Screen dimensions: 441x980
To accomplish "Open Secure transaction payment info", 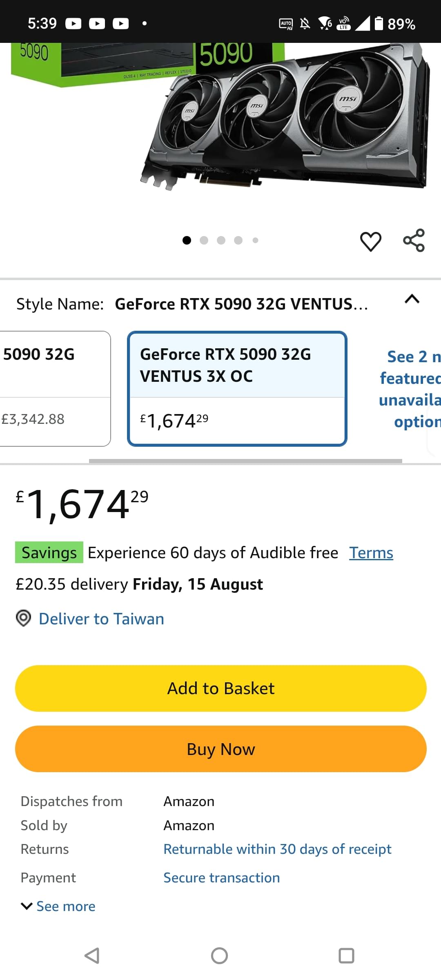I will 222,878.
